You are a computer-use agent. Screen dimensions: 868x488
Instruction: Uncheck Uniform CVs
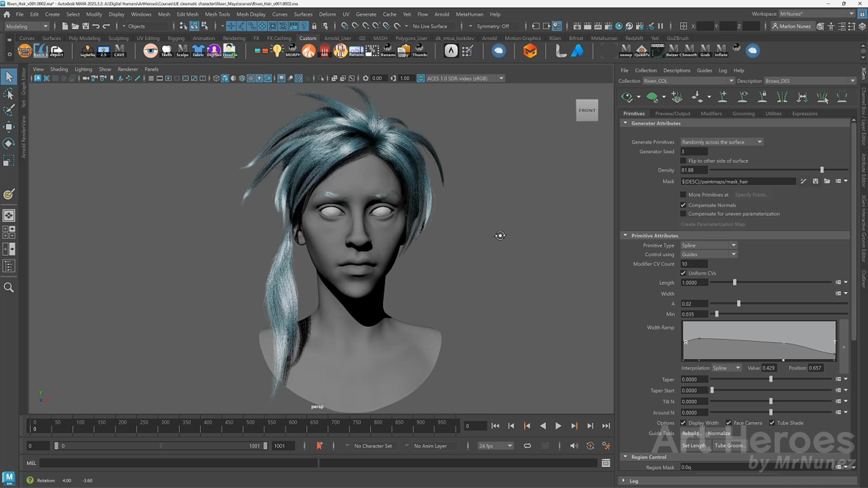(x=683, y=273)
